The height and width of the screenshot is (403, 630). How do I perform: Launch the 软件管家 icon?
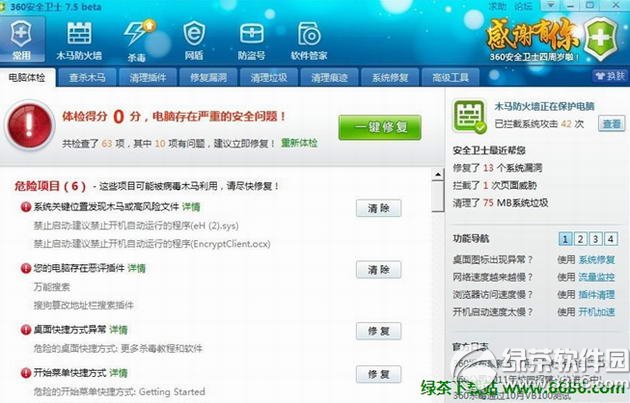pos(309,34)
